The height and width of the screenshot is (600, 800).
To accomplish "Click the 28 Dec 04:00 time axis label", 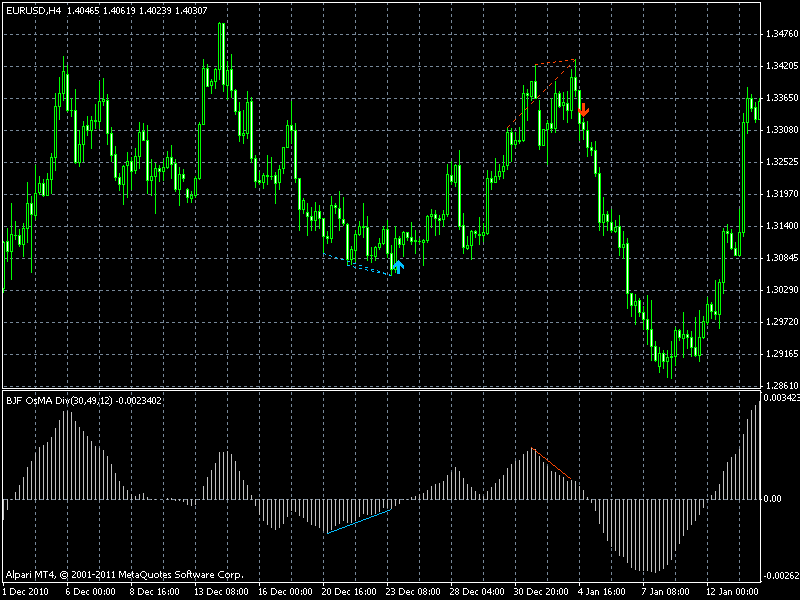I will coord(477,592).
